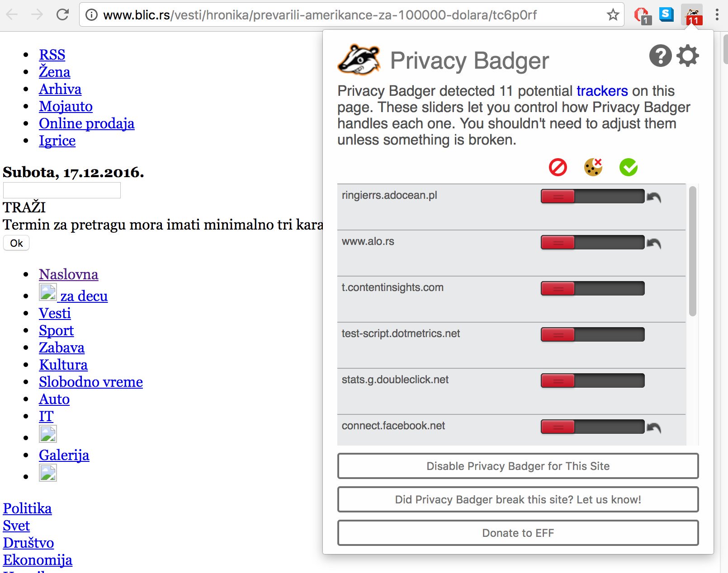The image size is (728, 573).
Task: Toggle blocking slider for test-script.dotmetrics.net
Action: point(592,334)
